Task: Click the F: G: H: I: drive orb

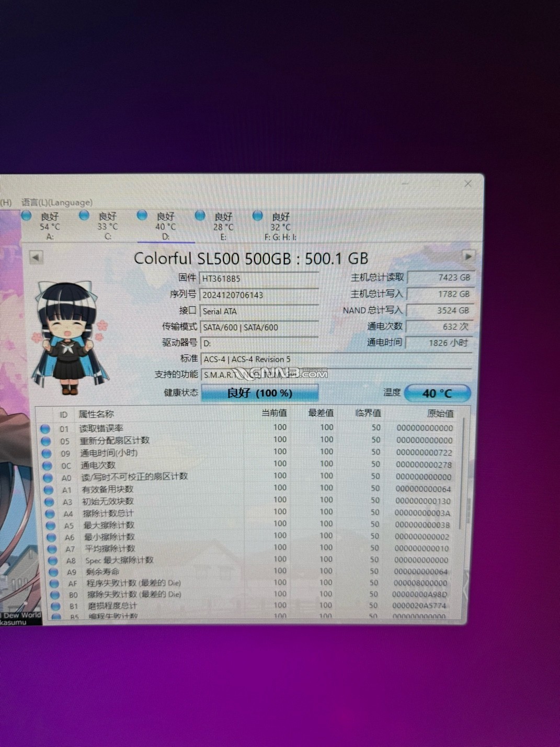Action: (257, 216)
